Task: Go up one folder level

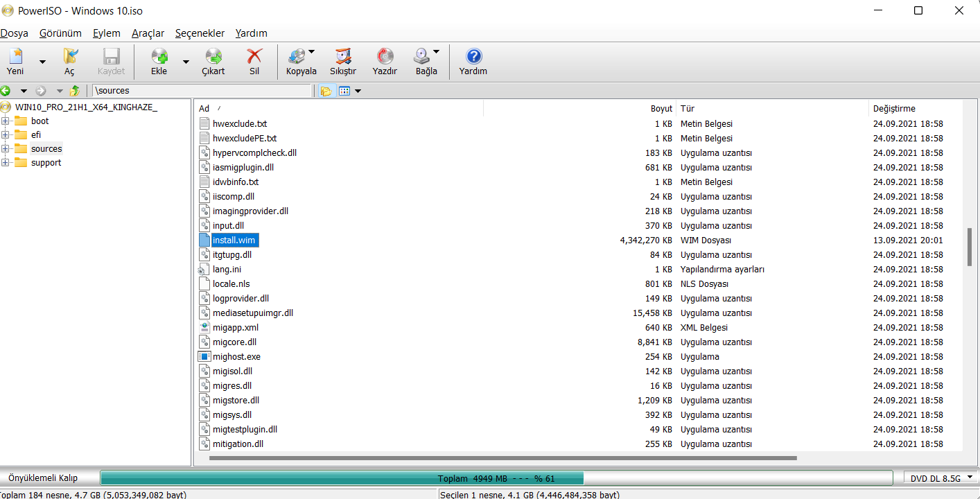Action: coord(75,91)
